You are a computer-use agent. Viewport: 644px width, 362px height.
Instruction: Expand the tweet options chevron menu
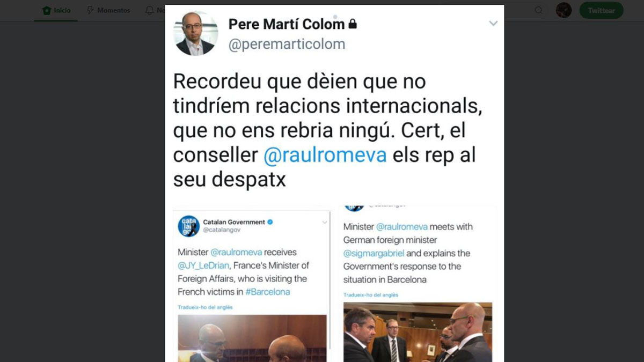493,24
